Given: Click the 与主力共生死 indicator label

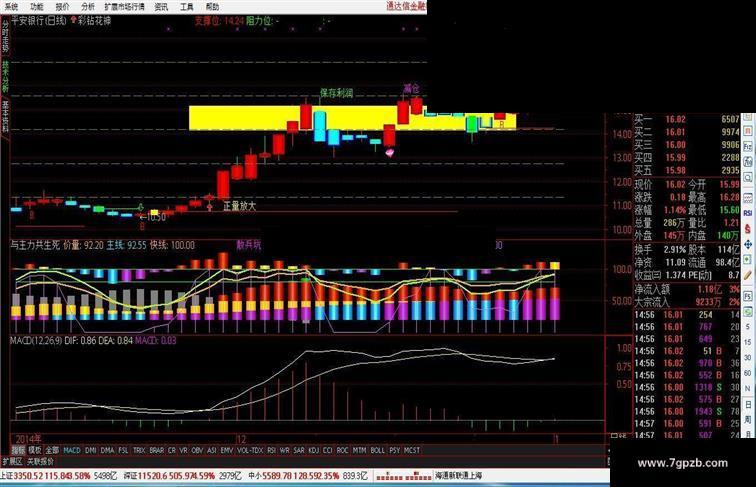Looking at the screenshot, I should click(35, 245).
